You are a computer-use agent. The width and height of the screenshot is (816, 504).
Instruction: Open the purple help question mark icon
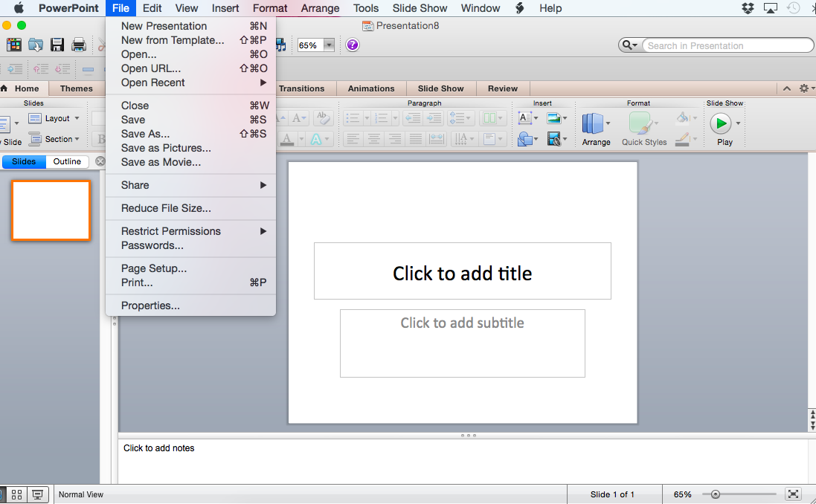(x=353, y=45)
